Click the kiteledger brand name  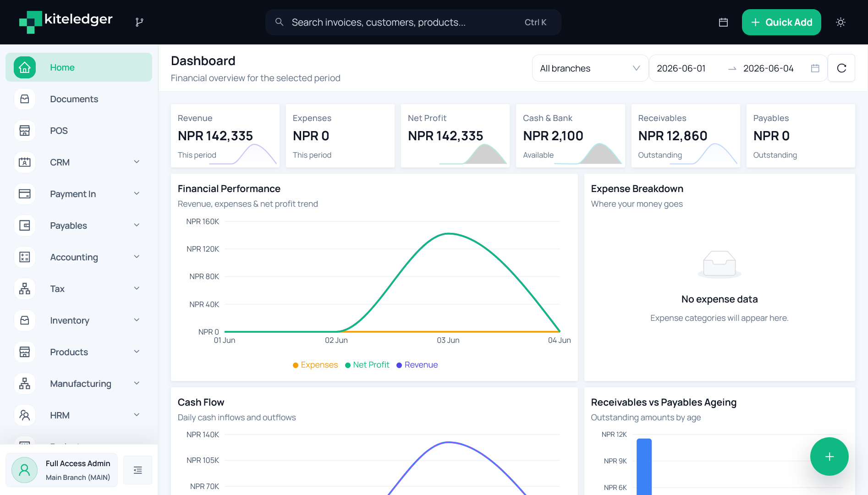click(78, 19)
